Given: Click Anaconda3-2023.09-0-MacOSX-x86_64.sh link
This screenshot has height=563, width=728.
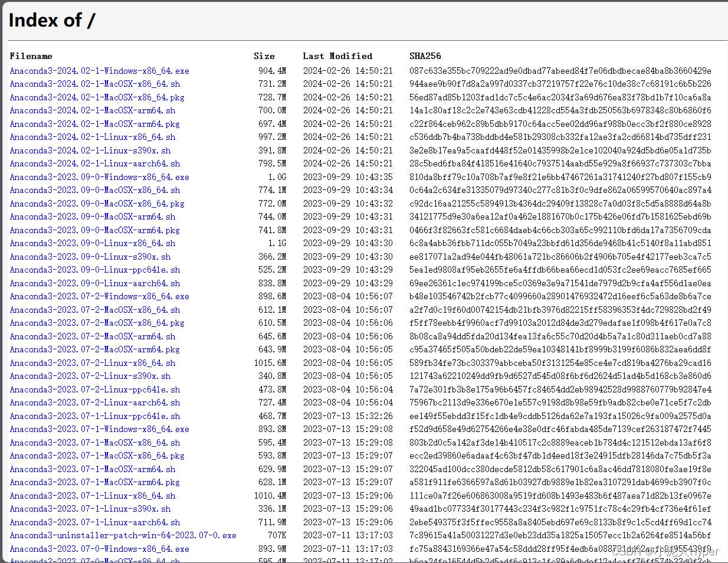Looking at the screenshot, I should point(94,190).
